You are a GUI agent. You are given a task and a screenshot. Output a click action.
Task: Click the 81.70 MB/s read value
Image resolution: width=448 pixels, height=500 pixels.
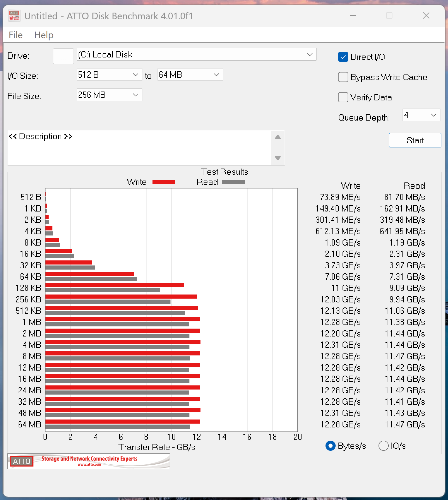[x=404, y=197]
